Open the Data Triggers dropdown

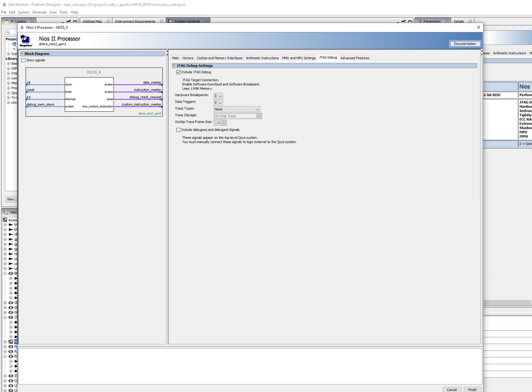(218, 103)
